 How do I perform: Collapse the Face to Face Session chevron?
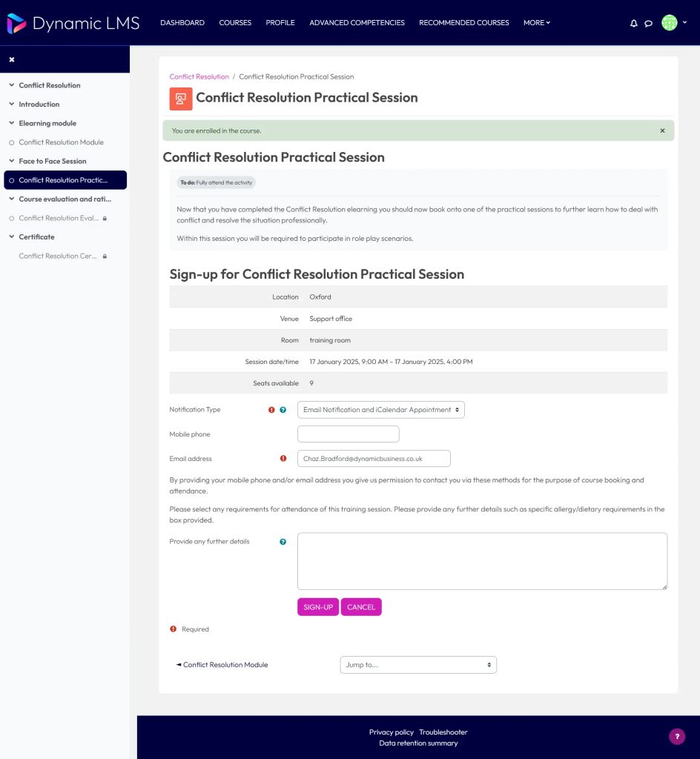[x=12, y=161]
